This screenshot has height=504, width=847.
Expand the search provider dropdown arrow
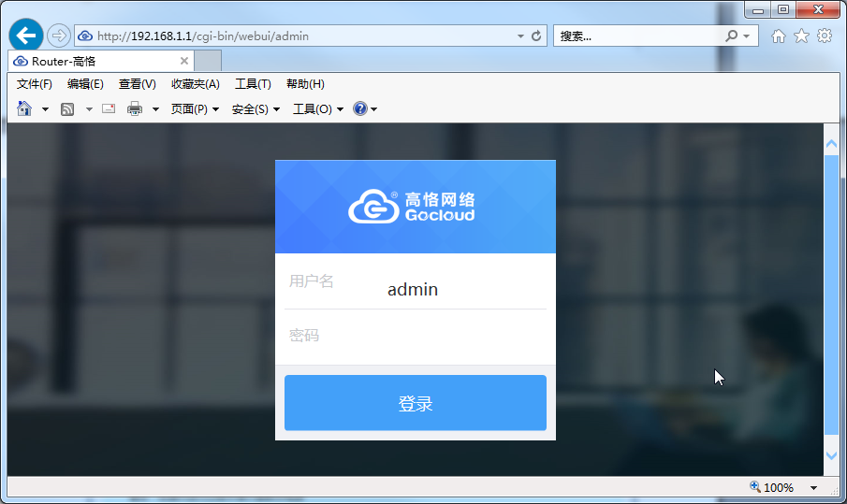tap(747, 36)
